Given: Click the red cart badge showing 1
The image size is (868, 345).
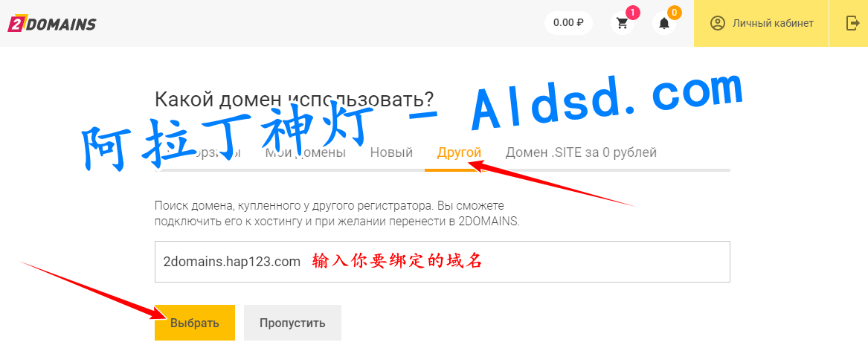Looking at the screenshot, I should 633,12.
